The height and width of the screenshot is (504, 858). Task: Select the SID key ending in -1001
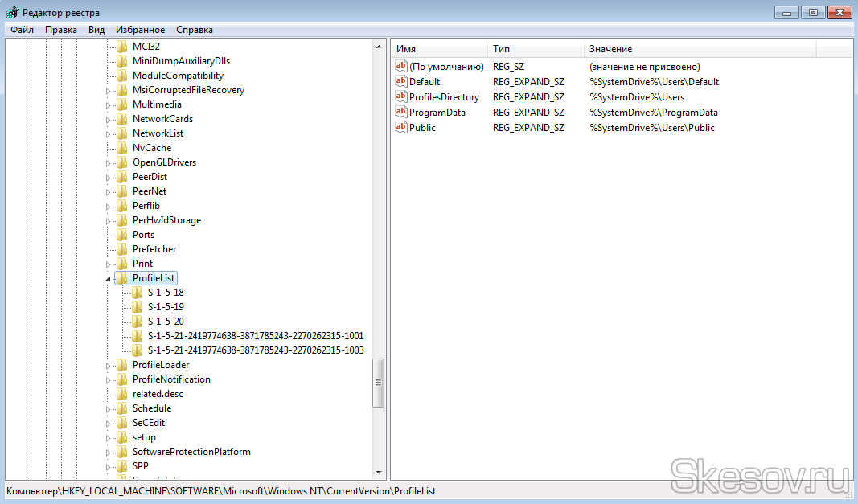tap(256, 336)
